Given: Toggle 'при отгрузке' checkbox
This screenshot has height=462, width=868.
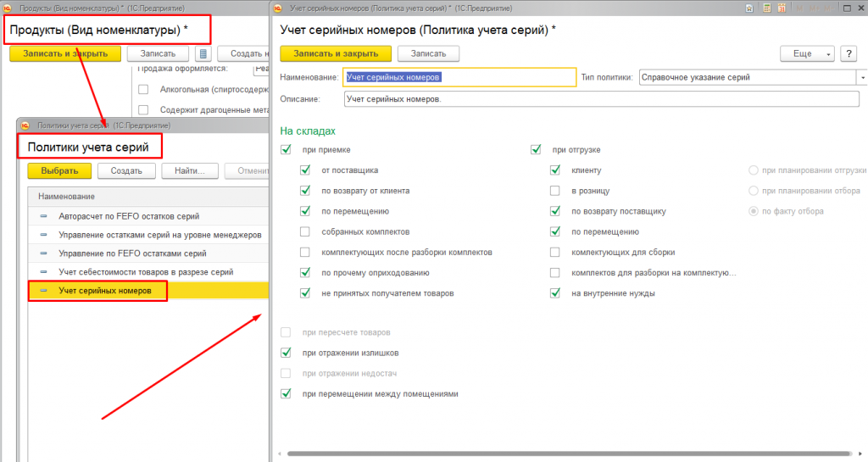Looking at the screenshot, I should click(536, 149).
